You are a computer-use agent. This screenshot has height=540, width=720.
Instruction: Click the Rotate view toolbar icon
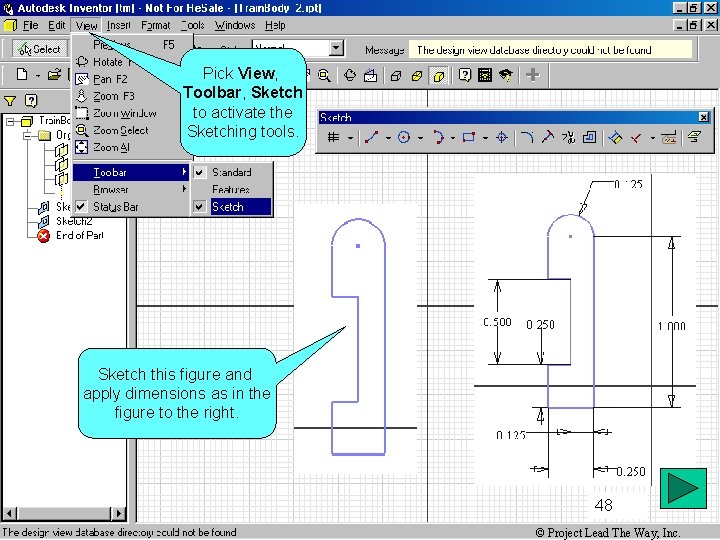click(350, 75)
